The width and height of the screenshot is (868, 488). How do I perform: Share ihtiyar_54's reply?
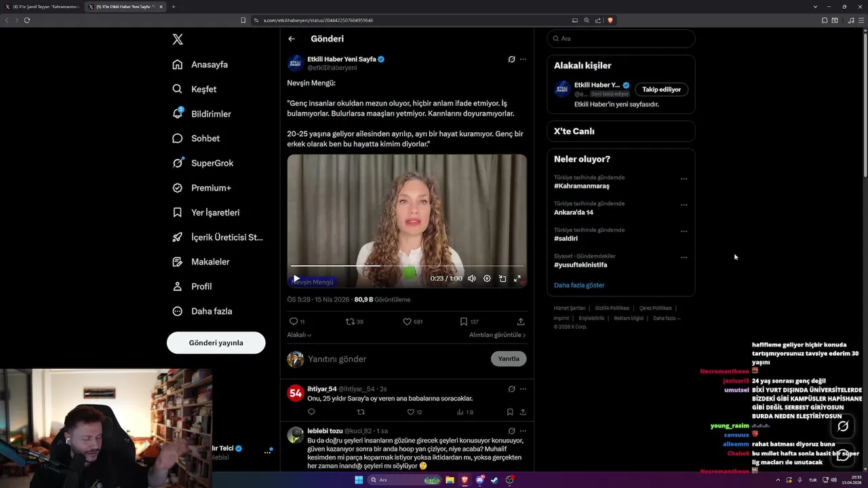point(523,412)
